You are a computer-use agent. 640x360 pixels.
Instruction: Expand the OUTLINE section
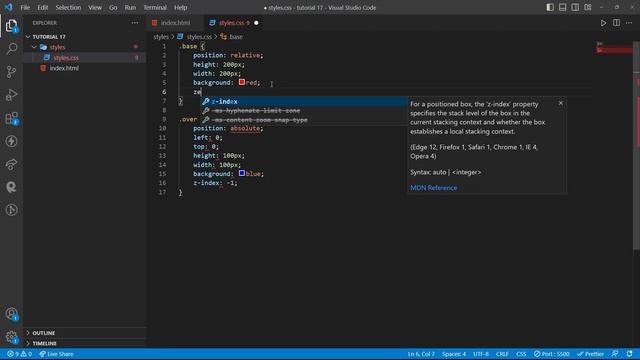tap(84, 333)
